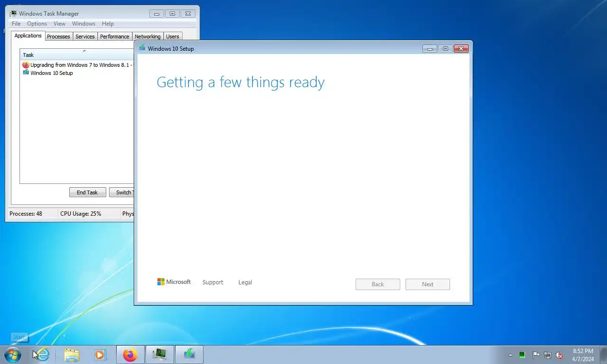Screen dimensions: 607x364
Task: Select the Upgrading from Windows 7 task row
Action: pos(77,65)
